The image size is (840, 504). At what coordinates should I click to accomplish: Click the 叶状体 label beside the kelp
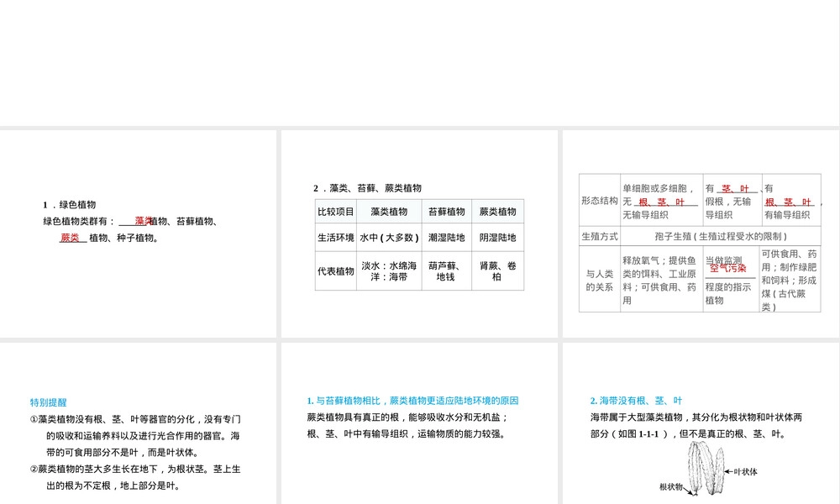pos(745,472)
